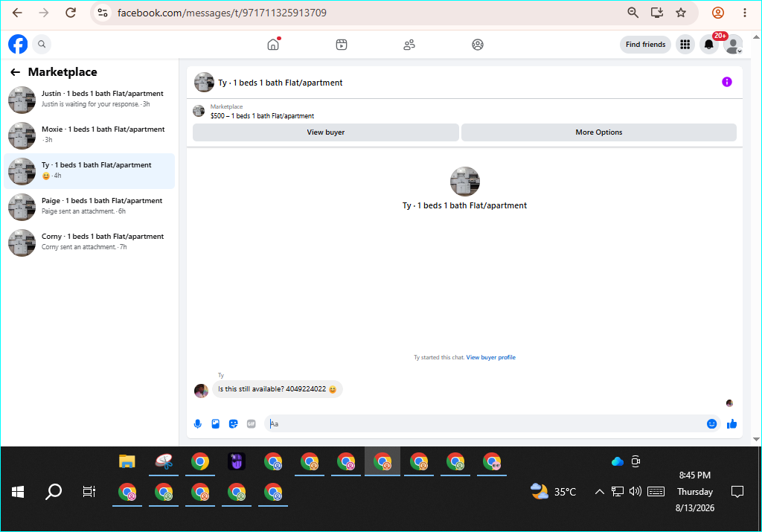The width and height of the screenshot is (762, 532).
Task: Open the emoji picker in composer
Action: coord(711,423)
